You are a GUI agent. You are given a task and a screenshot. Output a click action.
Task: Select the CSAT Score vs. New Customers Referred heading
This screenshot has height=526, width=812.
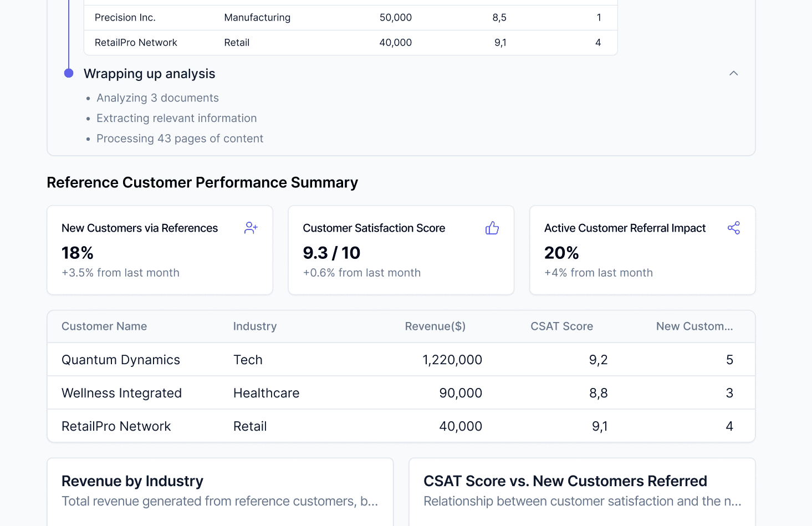[565, 481]
